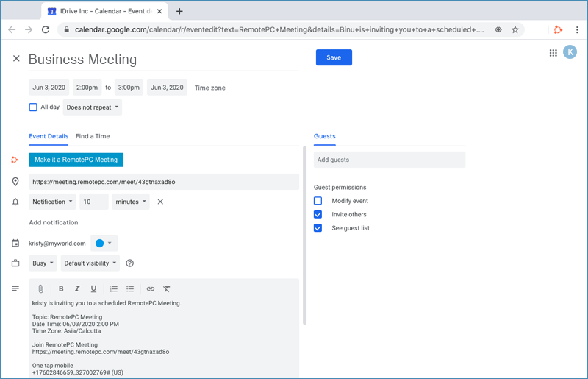Insert link in description

[151, 289]
